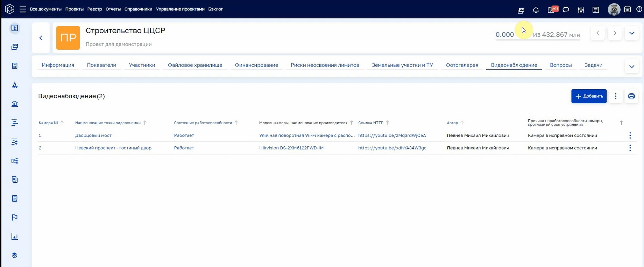Open the hamburger menu icon
The image size is (644, 267).
(23, 9)
